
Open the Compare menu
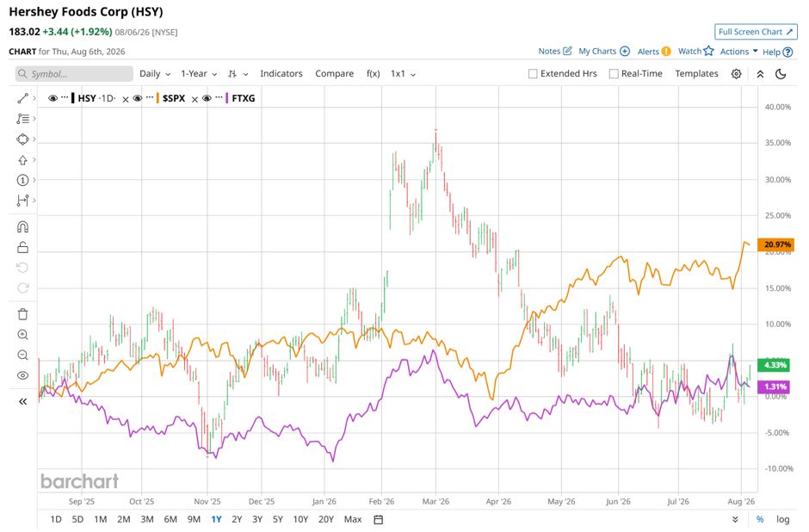(334, 74)
